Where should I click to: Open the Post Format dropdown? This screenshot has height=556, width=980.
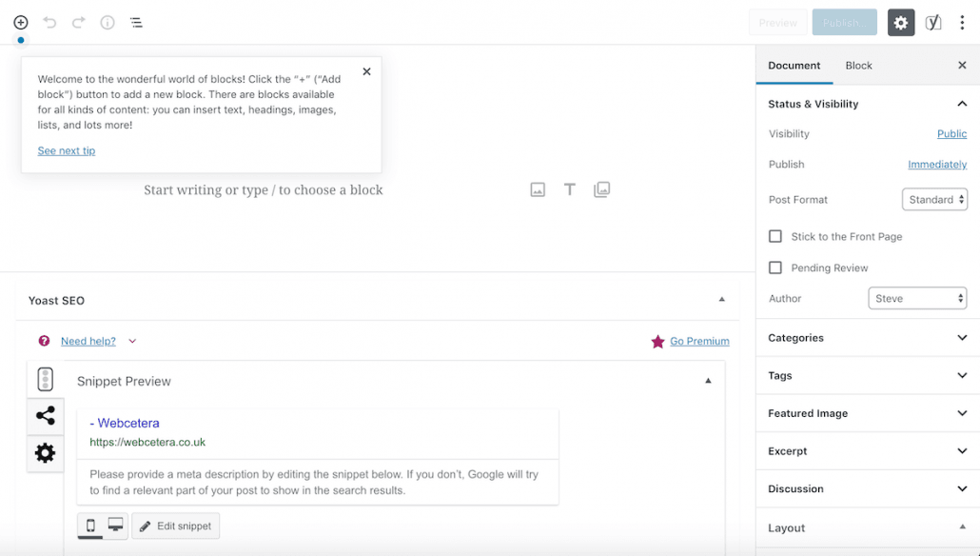click(935, 200)
